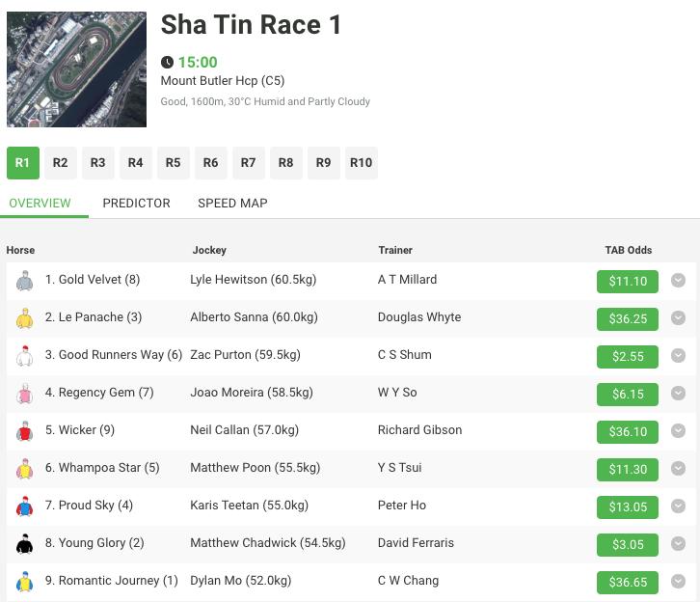Open the SPEED MAP tab
This screenshot has height=602, width=700.
pos(232,204)
